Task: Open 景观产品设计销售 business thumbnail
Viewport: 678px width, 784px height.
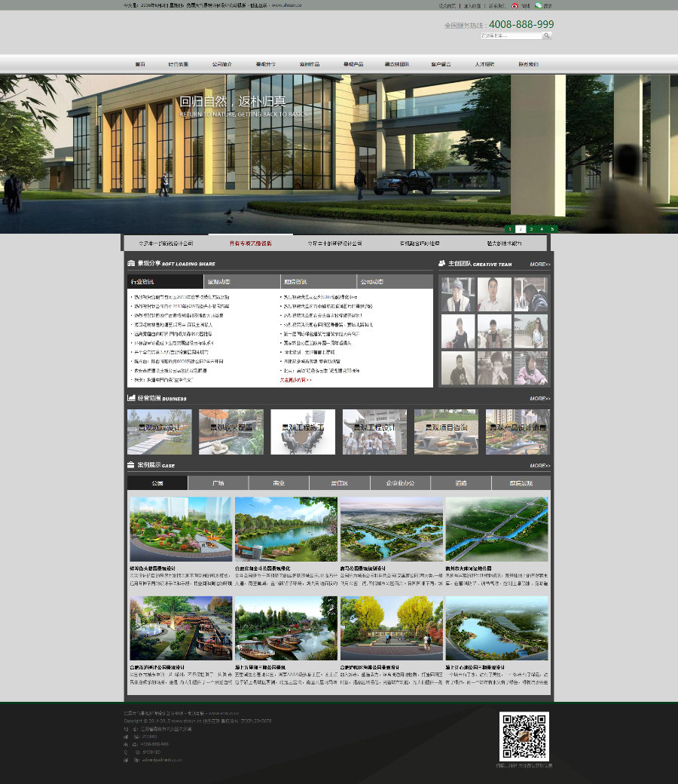Action: [518, 432]
